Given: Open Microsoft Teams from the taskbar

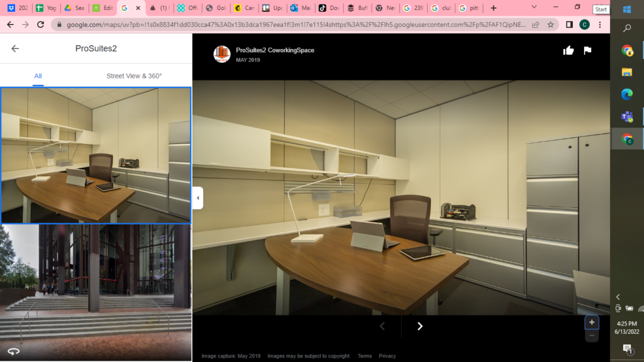Looking at the screenshot, I should point(627,116).
